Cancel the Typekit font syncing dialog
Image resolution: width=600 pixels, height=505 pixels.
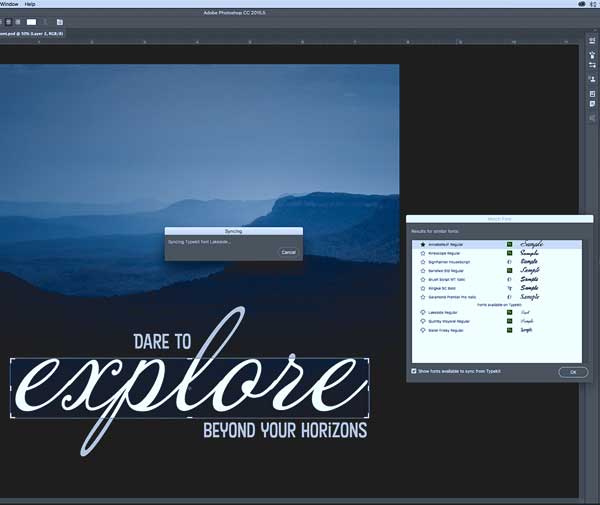coord(289,252)
